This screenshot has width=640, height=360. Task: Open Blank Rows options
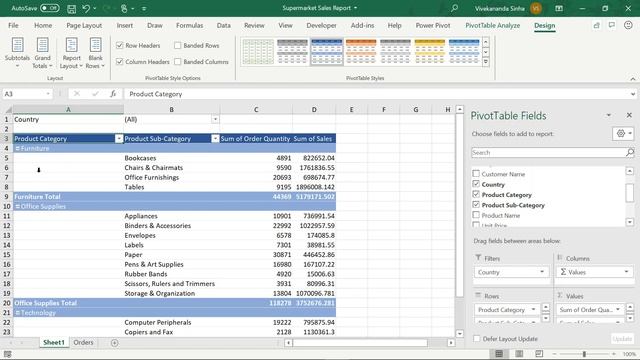pos(95,53)
